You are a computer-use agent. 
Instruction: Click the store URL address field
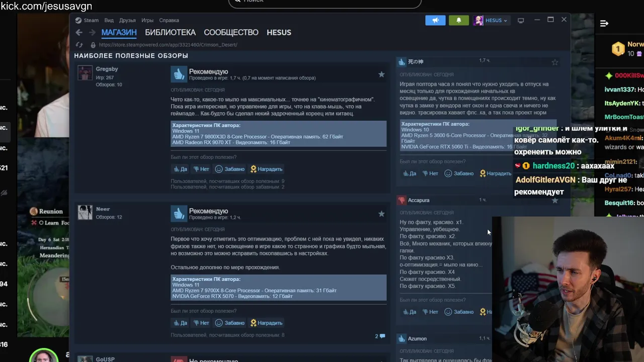coord(168,45)
